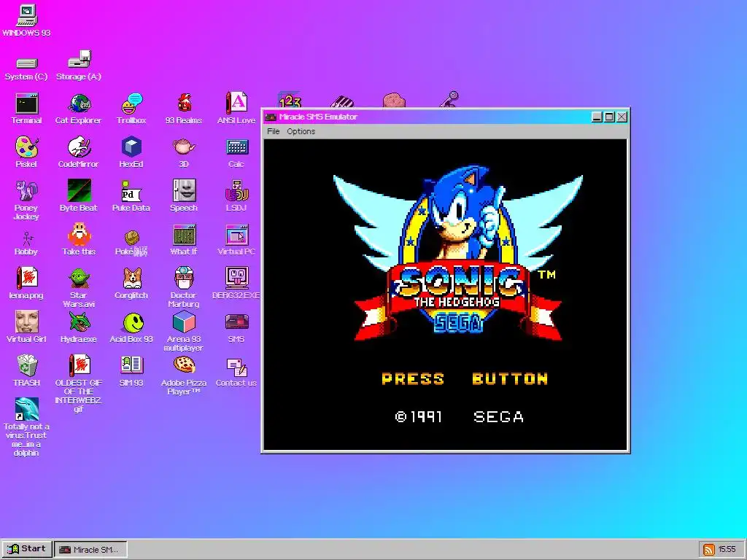Click the RSS feed tray icon
The height and width of the screenshot is (560, 747).
[709, 550]
